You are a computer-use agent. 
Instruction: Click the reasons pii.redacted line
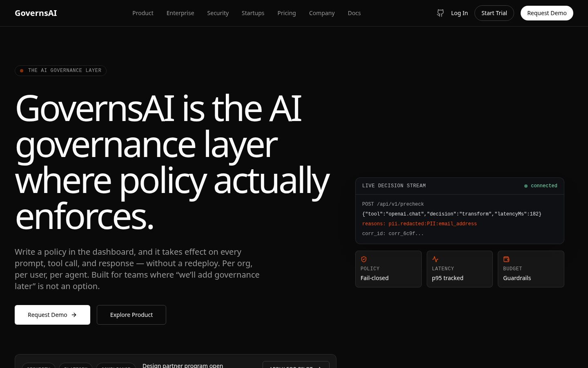click(x=419, y=224)
